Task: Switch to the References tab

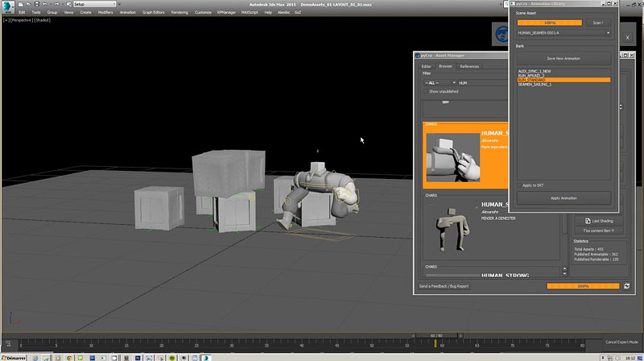Action: point(469,66)
